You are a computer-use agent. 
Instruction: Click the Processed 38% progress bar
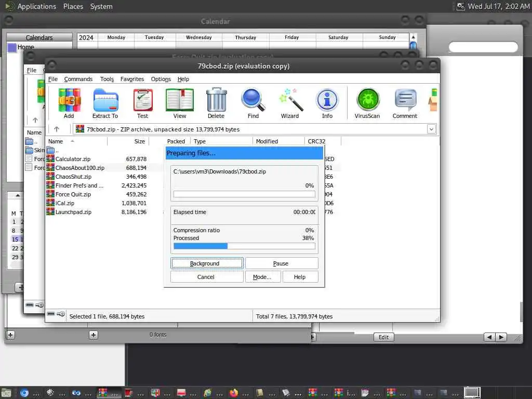coord(244,246)
